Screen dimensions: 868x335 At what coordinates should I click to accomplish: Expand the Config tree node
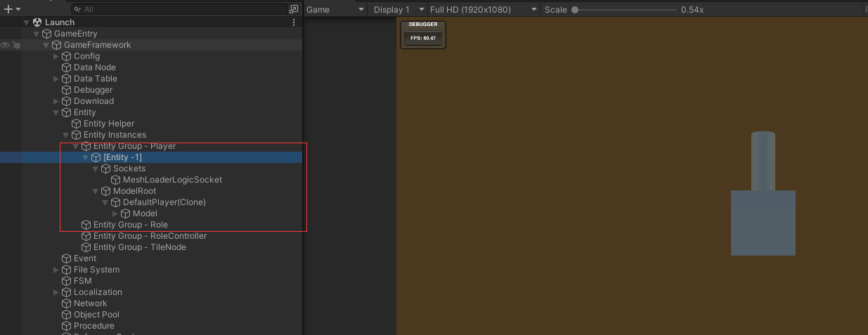[56, 56]
